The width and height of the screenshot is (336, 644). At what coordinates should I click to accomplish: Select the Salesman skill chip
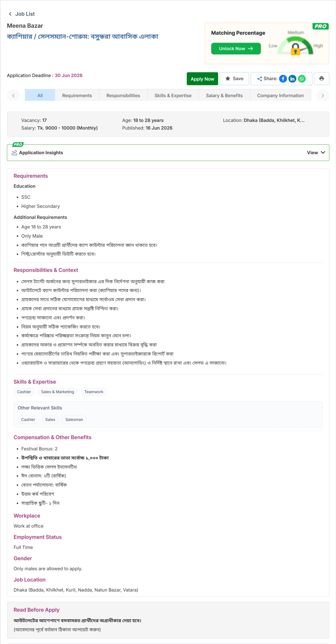click(74, 419)
